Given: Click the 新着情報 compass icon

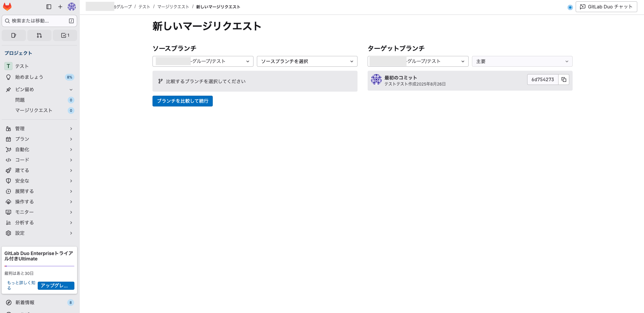Looking at the screenshot, I should 9,303.
